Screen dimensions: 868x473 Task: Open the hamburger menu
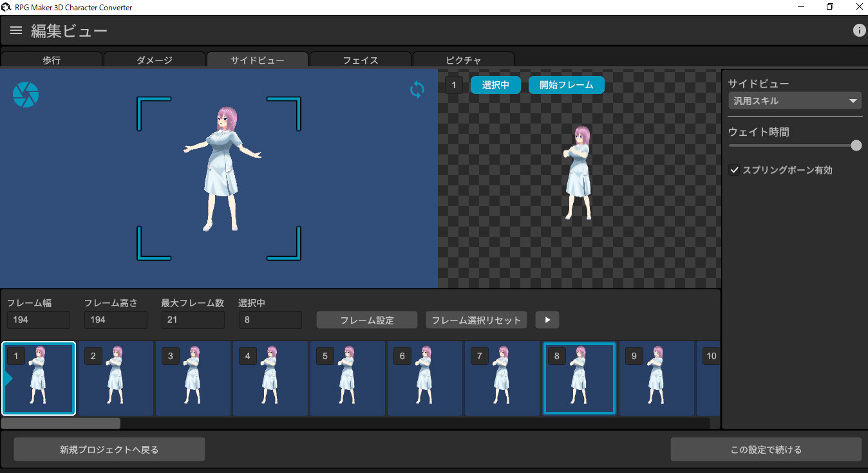[x=15, y=30]
